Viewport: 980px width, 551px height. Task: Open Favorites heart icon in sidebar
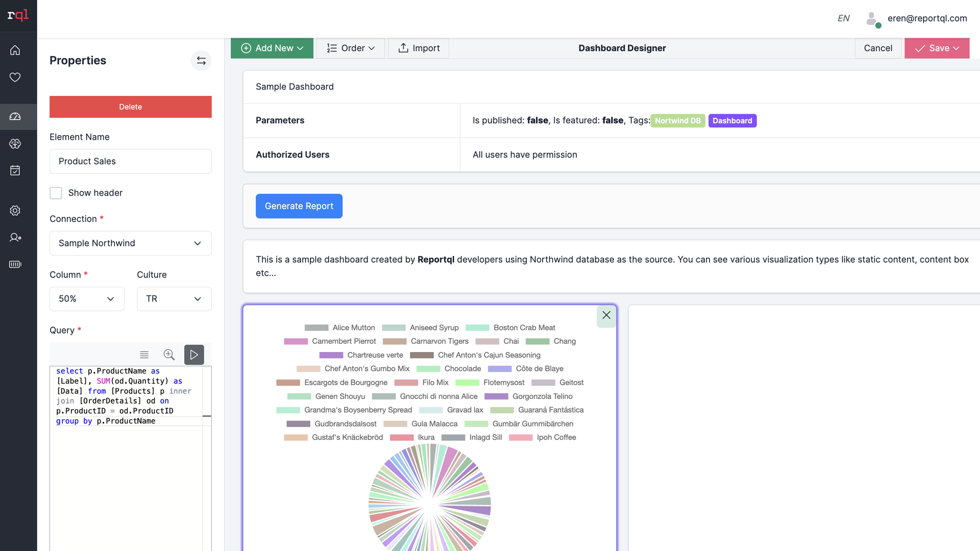tap(15, 77)
